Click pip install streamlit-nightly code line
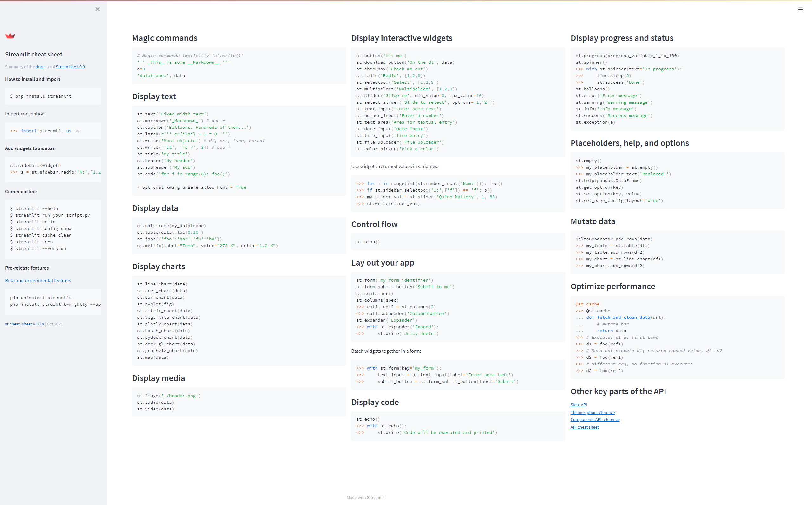This screenshot has width=812, height=505. 53,304
